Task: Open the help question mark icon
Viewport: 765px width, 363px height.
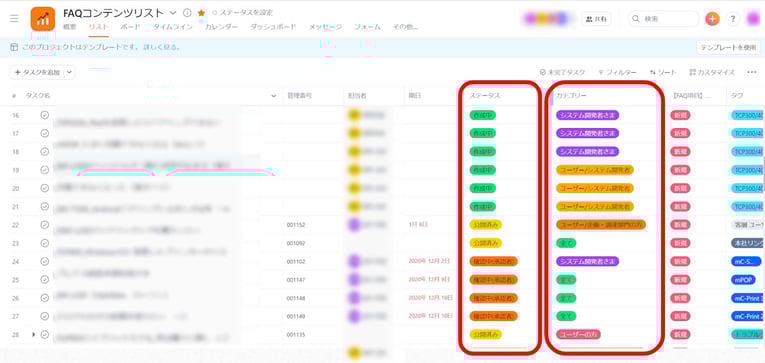Action: (733, 19)
